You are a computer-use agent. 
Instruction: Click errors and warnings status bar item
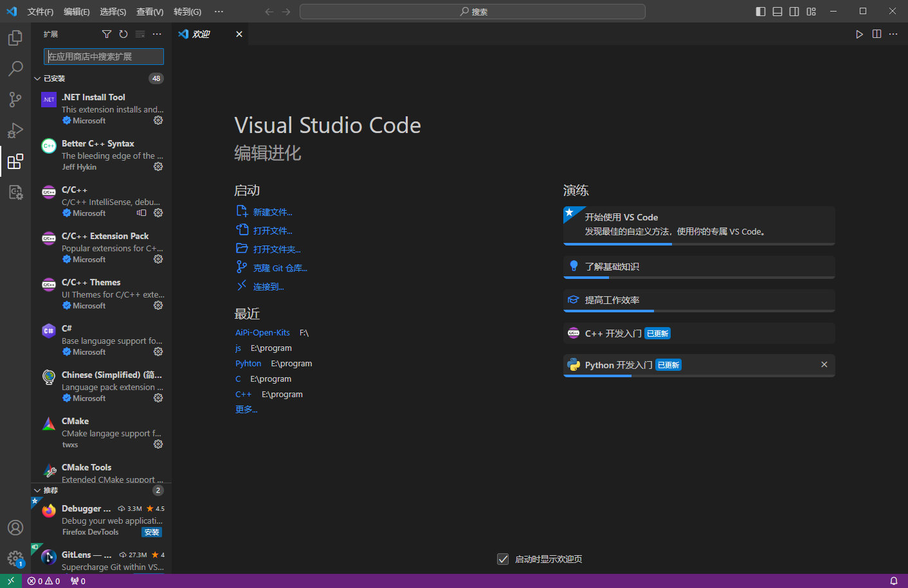pos(44,581)
